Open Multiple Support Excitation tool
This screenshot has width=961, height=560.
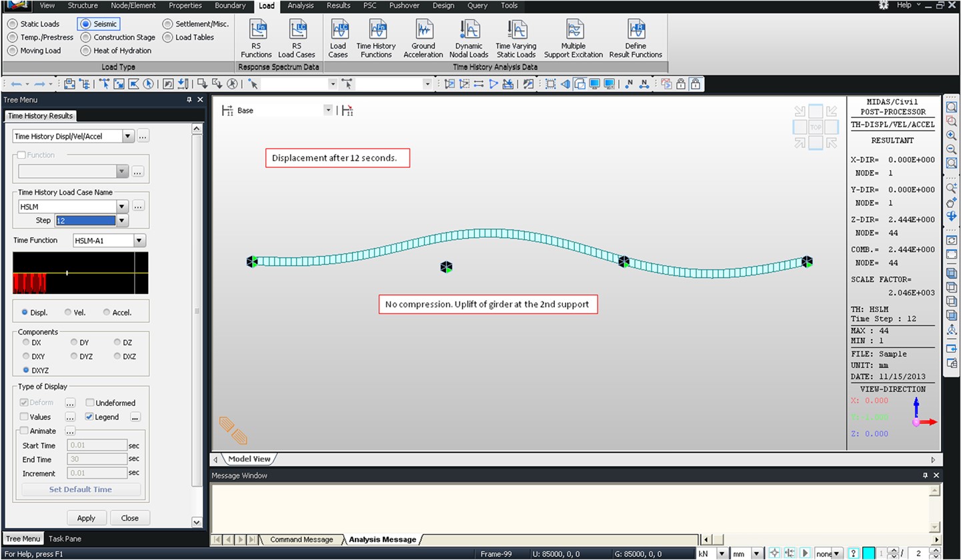point(573,31)
